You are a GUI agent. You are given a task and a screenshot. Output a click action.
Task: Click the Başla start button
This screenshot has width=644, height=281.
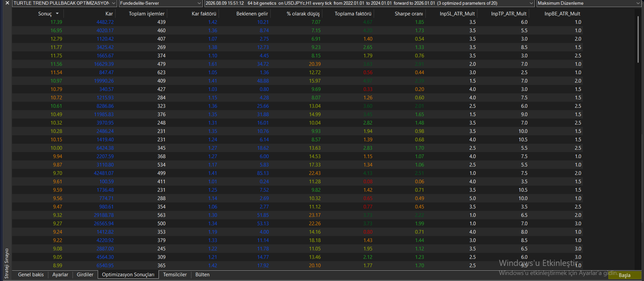(x=625, y=275)
